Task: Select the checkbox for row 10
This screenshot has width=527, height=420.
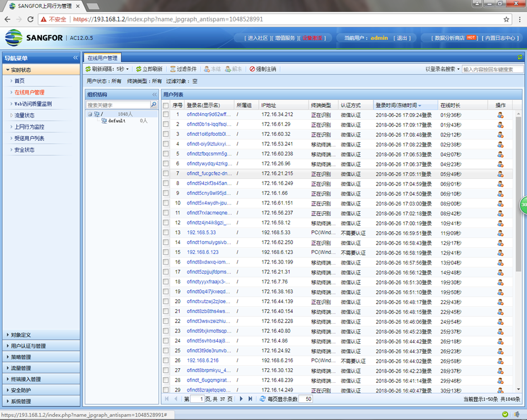Action: pos(166,203)
